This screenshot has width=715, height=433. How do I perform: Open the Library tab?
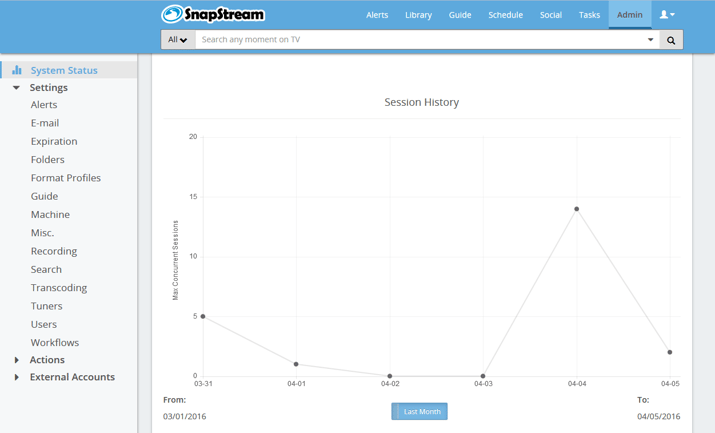pos(418,15)
